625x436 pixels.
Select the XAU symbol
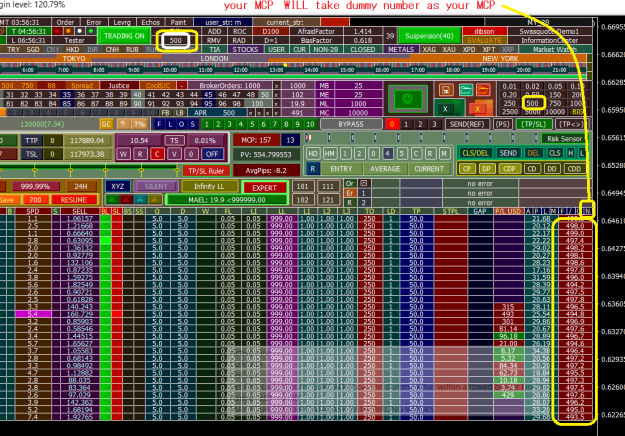point(449,49)
